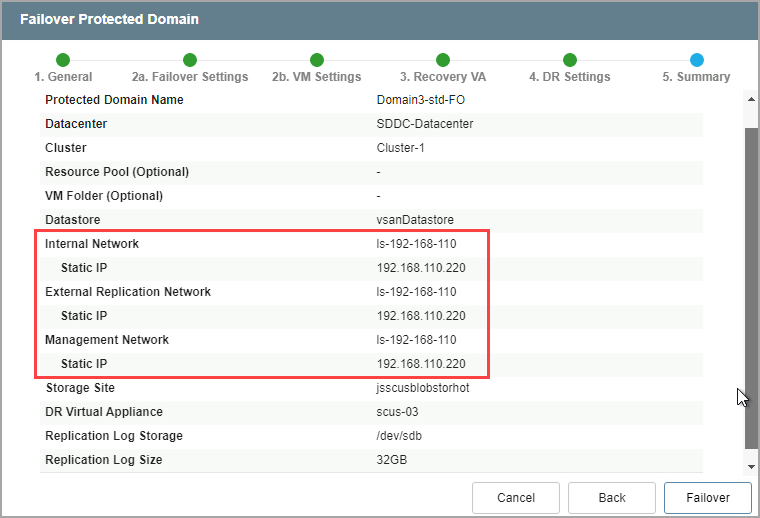Open the 1. General step label
760x518 pixels.
(63, 77)
